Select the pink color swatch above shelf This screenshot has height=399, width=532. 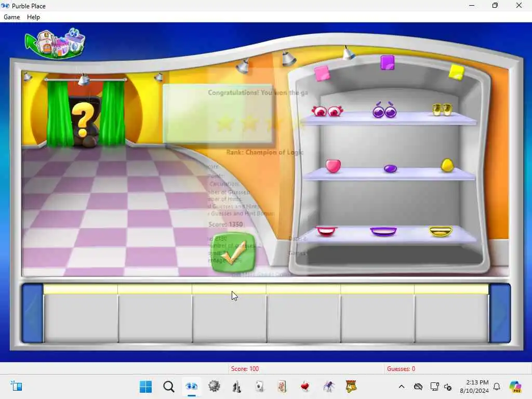322,73
